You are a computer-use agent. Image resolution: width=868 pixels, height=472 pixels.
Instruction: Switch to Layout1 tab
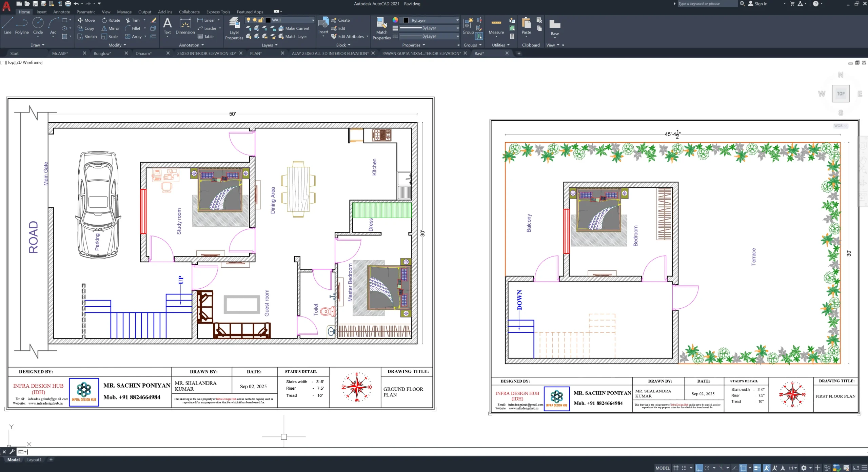pos(34,460)
